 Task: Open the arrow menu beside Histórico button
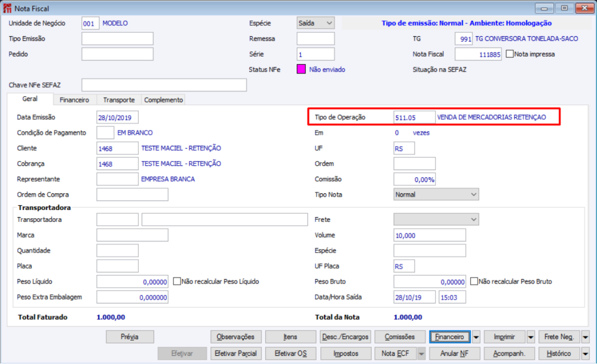pos(586,354)
